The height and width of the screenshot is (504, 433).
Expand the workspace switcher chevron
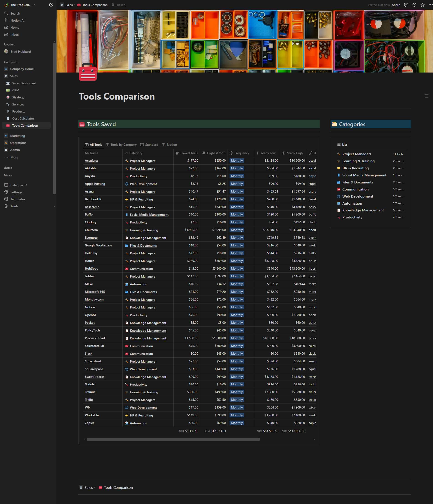35,5
